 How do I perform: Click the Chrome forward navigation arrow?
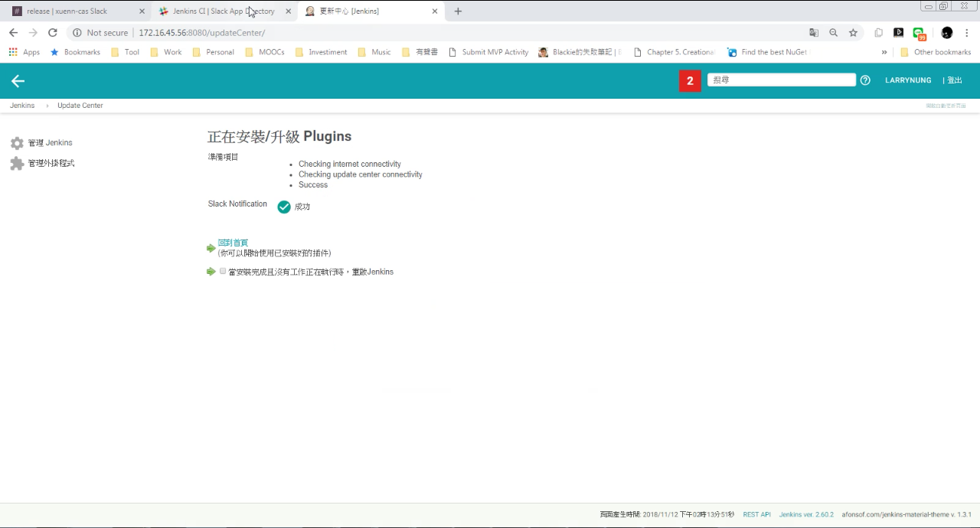point(33,33)
